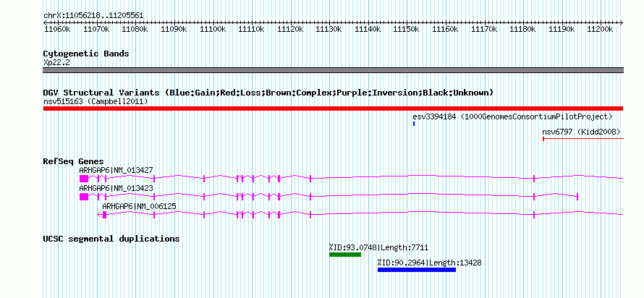Click the 11190k ruler tick label

pos(562,30)
